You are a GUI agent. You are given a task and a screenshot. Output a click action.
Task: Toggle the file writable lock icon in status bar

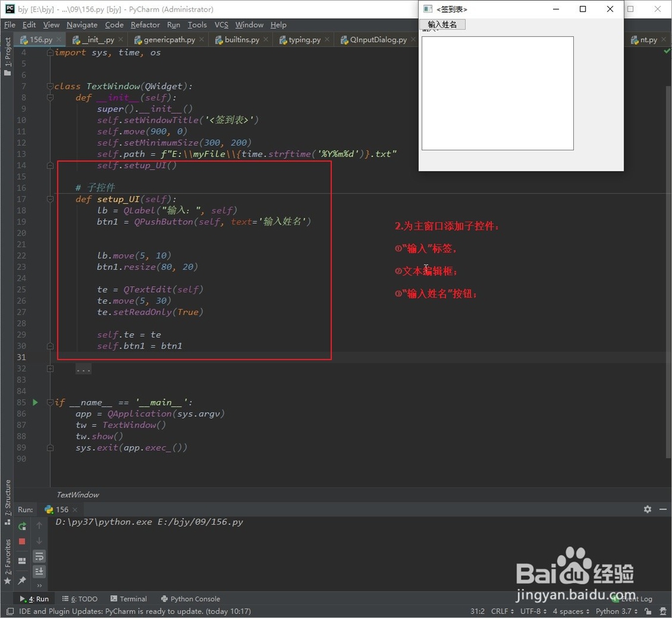point(647,611)
